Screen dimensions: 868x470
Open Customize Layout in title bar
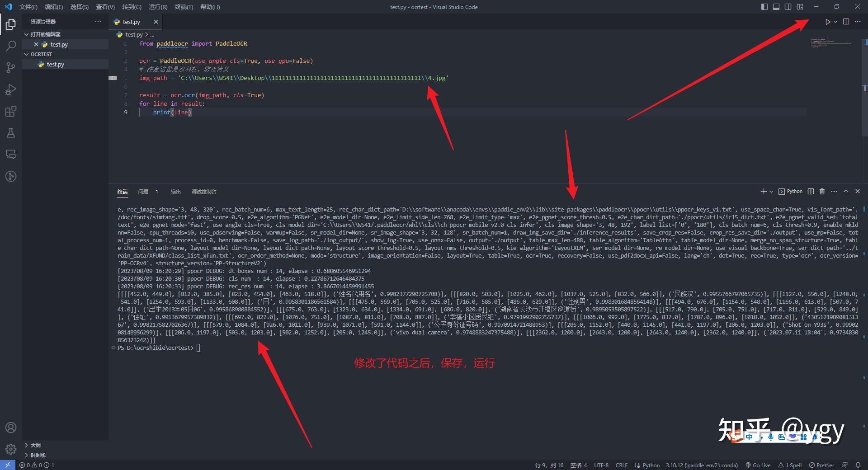pyautogui.click(x=800, y=7)
